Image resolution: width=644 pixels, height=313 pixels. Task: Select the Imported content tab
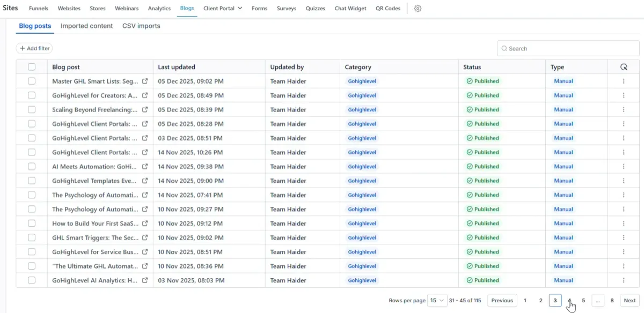pyautogui.click(x=87, y=26)
